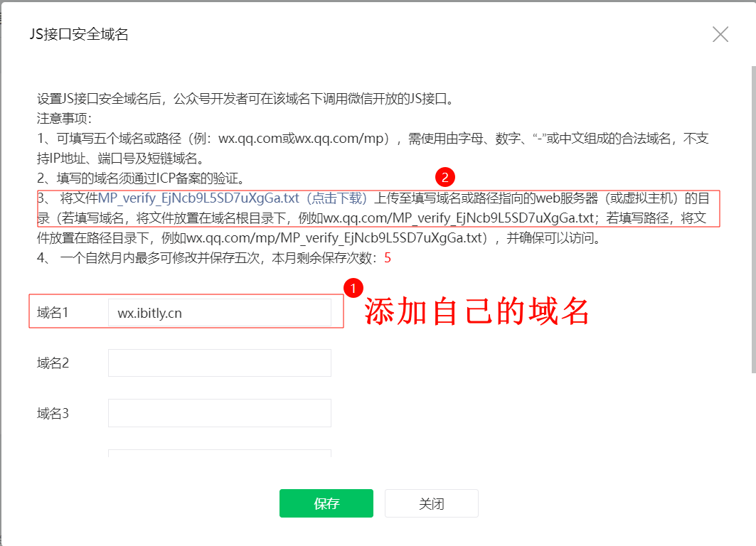
Task: Click the partially visible 域名4 input field
Action: pos(220,455)
